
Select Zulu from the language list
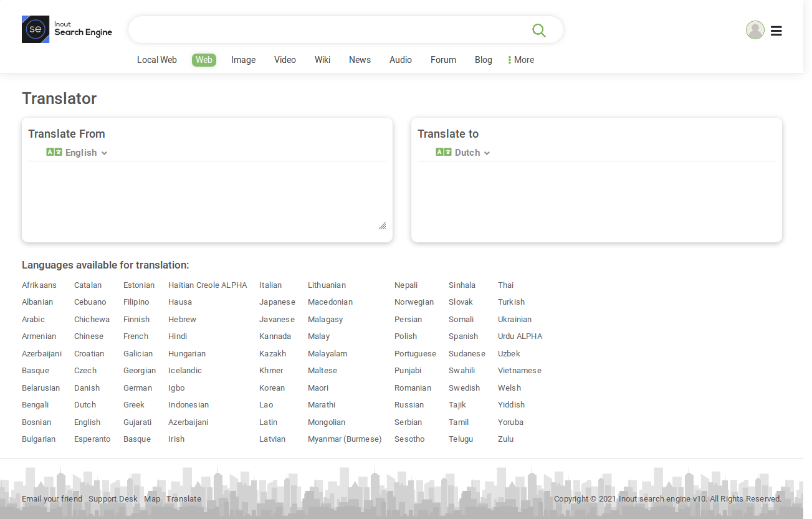click(x=505, y=439)
